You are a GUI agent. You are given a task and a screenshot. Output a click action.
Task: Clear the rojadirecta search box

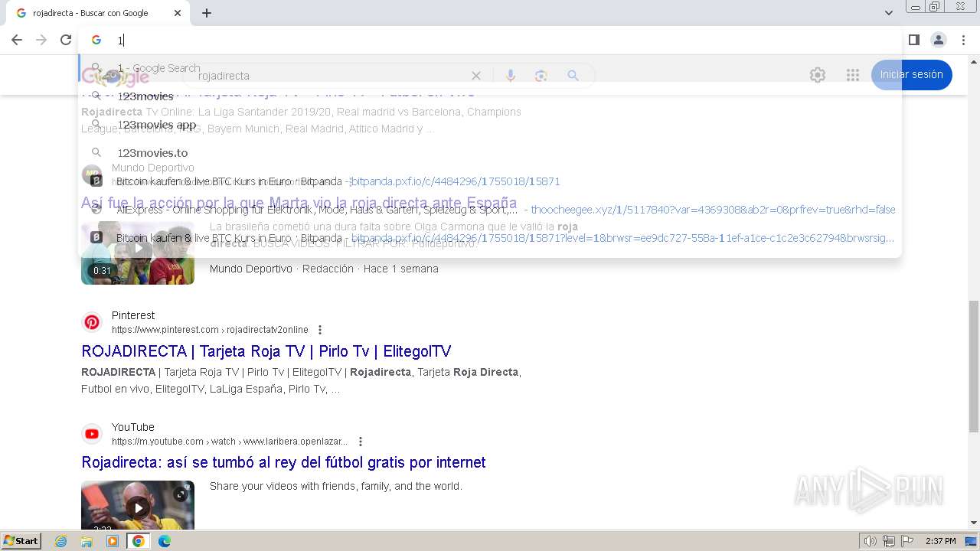click(x=476, y=75)
